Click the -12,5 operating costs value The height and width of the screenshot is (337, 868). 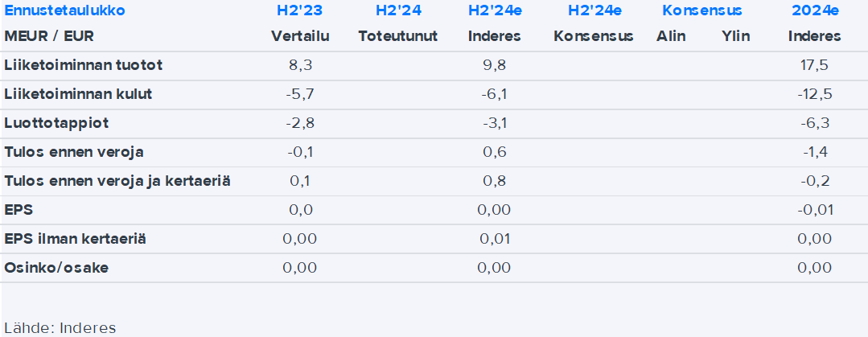tap(814, 94)
